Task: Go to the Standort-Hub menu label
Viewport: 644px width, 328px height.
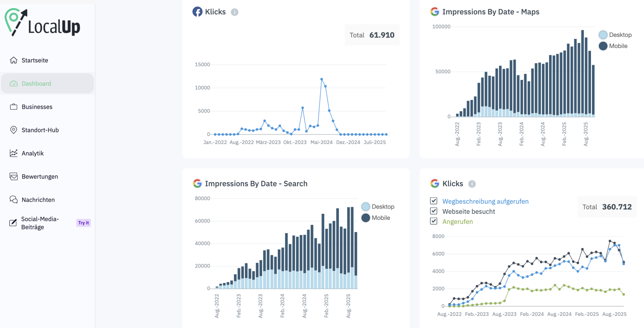Action: [x=40, y=130]
